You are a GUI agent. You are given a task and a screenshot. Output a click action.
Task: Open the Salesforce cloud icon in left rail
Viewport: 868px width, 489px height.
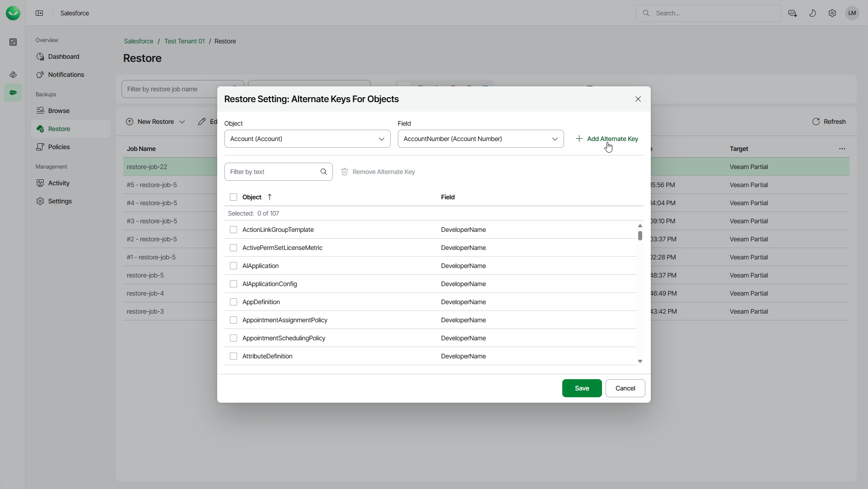click(13, 93)
